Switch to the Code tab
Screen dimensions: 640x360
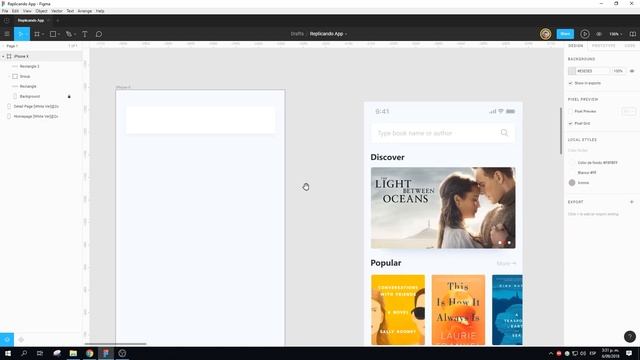630,46
